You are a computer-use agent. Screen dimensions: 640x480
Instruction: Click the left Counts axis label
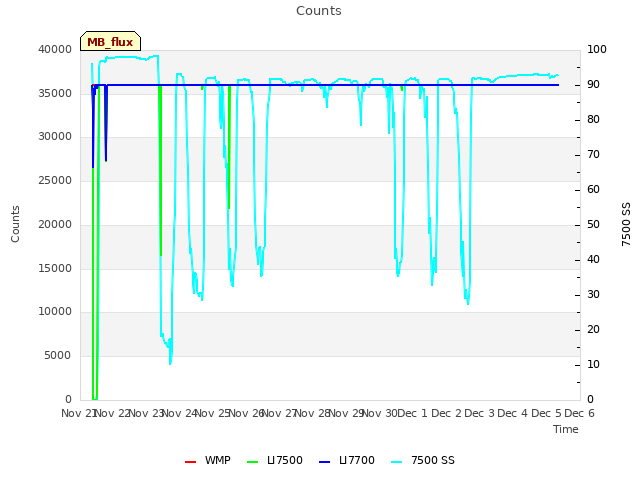click(x=15, y=224)
